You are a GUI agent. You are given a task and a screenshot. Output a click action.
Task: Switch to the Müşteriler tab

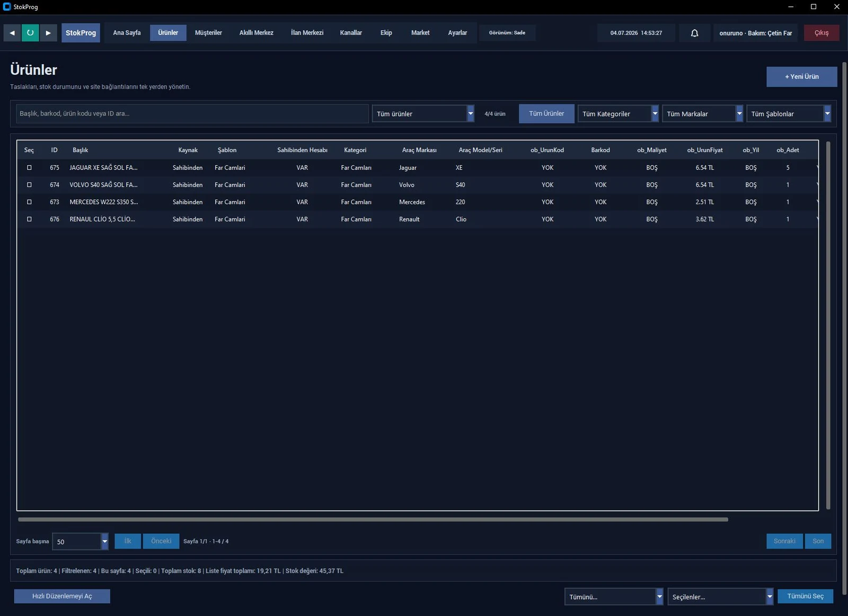pos(208,33)
